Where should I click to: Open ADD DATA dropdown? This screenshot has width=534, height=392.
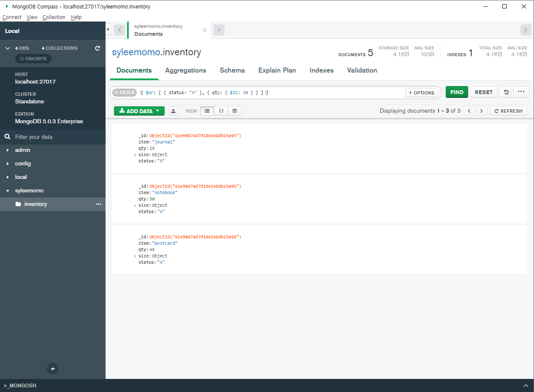(139, 111)
